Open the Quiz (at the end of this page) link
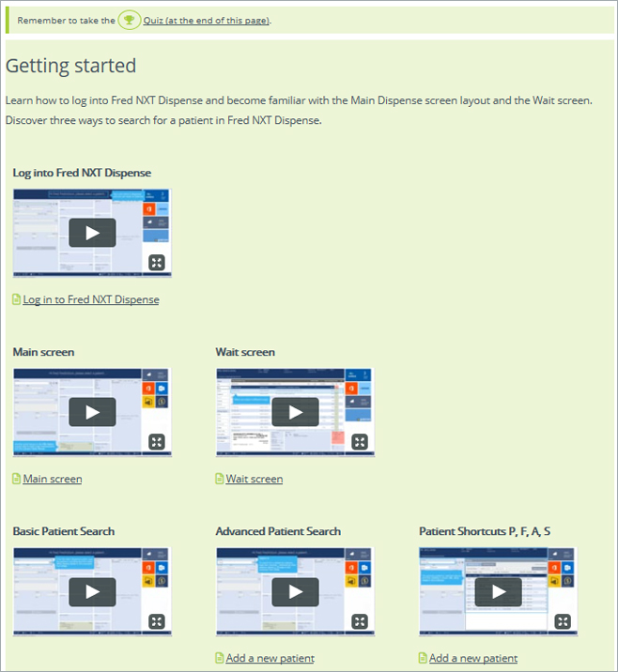The width and height of the screenshot is (618, 672). coord(207,20)
